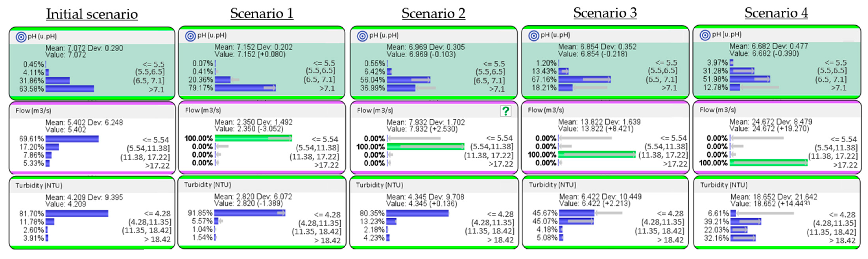This screenshot has width=868, height=259.
Task: Click Turbidity (NTU) title in Scenario 2
Action: pos(379,185)
